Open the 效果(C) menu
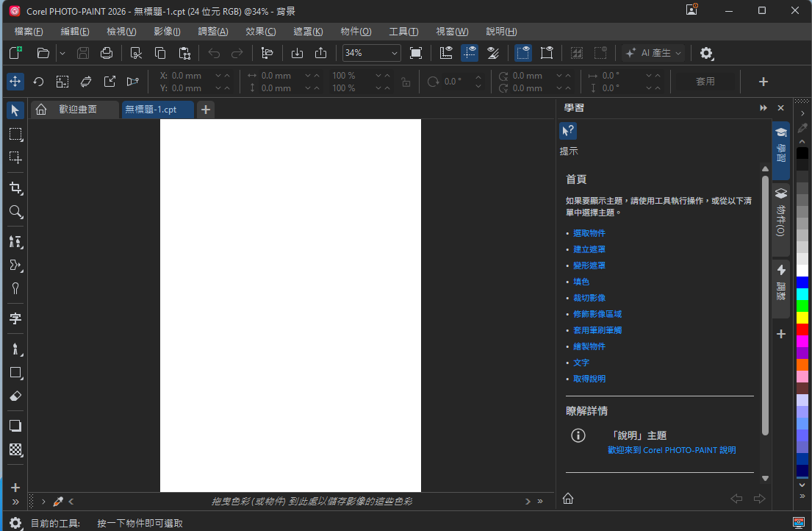 click(x=260, y=32)
